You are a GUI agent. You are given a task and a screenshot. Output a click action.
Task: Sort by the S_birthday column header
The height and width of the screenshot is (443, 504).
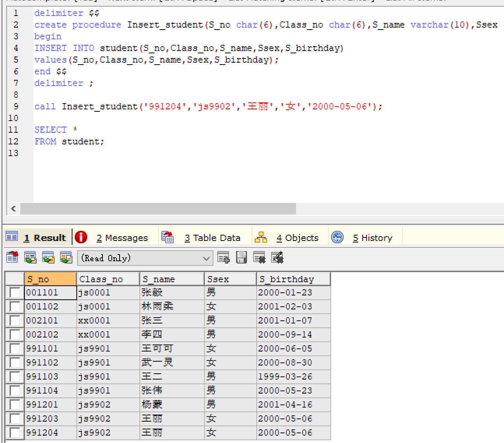294,279
